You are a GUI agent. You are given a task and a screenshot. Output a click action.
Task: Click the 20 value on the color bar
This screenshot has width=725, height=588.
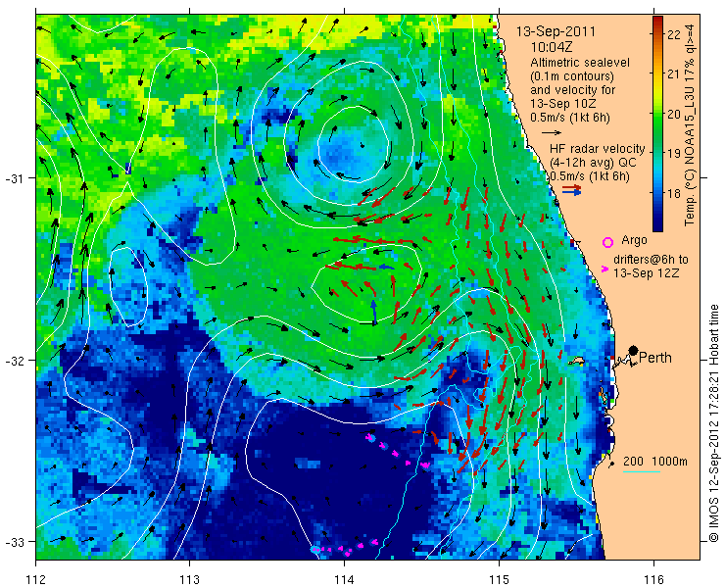674,115
